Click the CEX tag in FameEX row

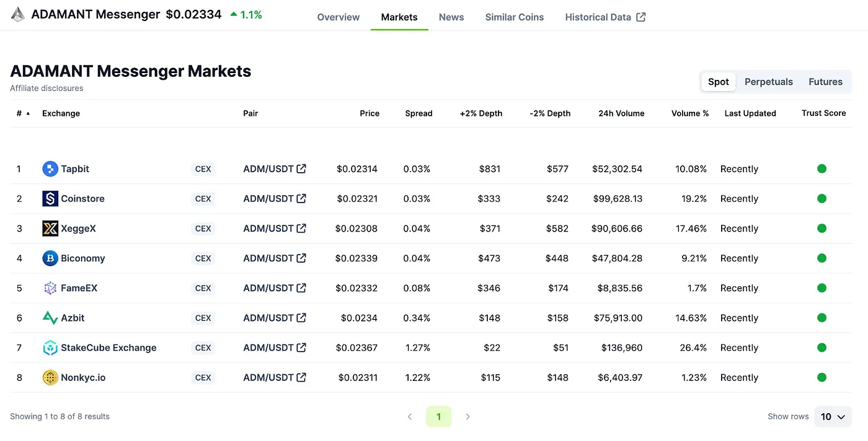pos(203,288)
